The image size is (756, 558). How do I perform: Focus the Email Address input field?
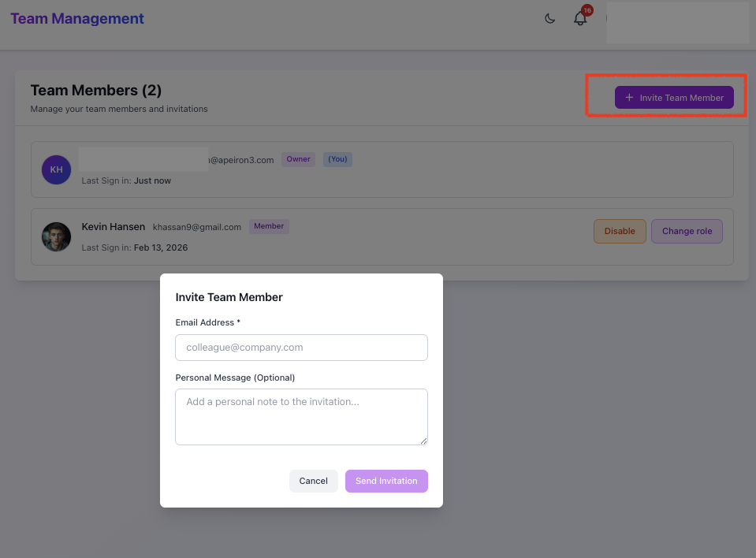pyautogui.click(x=301, y=348)
